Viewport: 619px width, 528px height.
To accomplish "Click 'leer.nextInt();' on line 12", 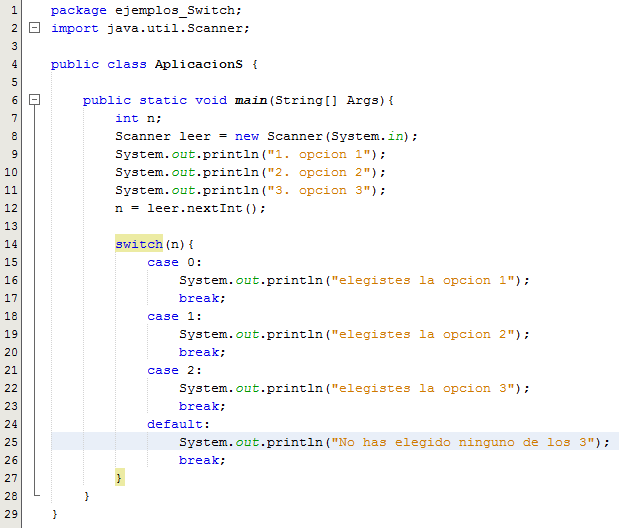I will coord(206,208).
